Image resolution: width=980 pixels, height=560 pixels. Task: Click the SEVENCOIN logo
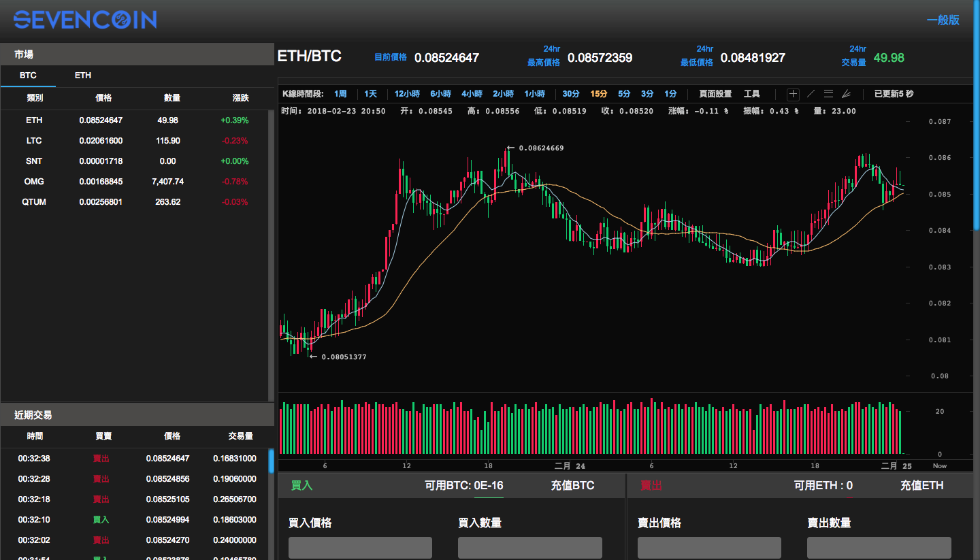(85, 20)
